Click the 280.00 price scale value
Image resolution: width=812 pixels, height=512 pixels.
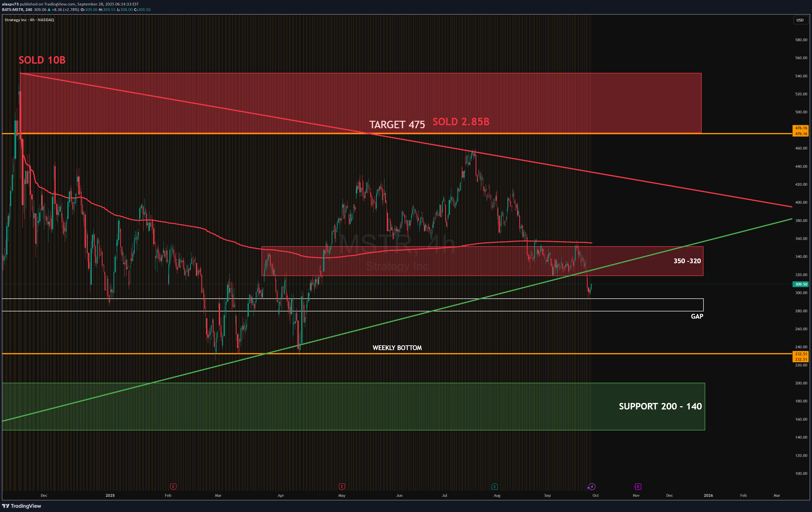click(801, 311)
